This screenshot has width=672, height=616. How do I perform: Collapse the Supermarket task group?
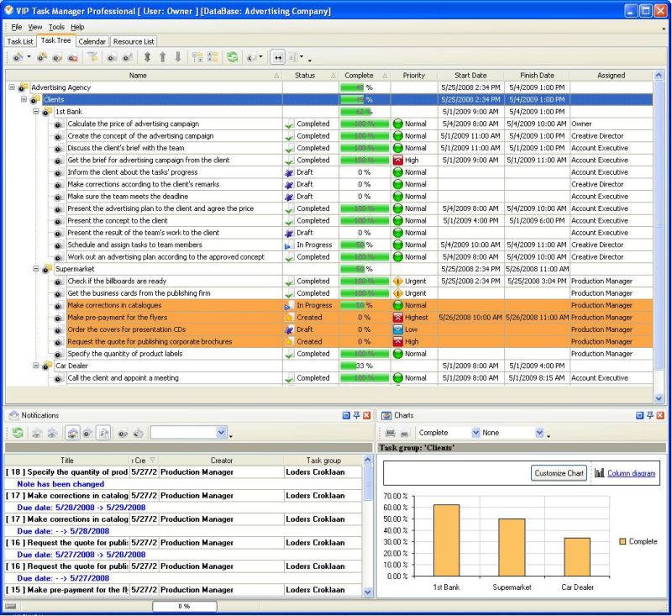tap(36, 269)
